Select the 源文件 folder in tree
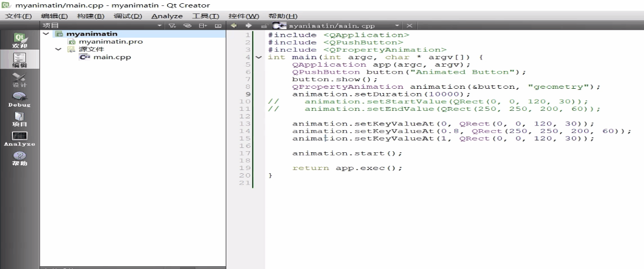 coord(91,49)
